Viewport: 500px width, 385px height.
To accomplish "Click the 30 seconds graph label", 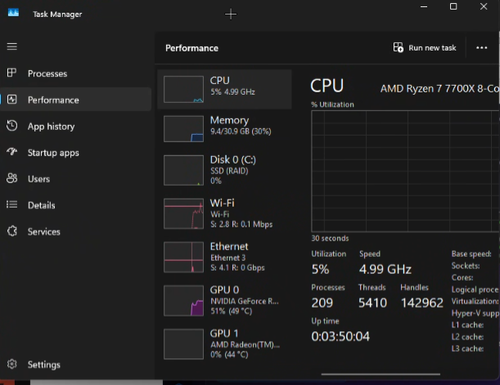I will 330,238.
